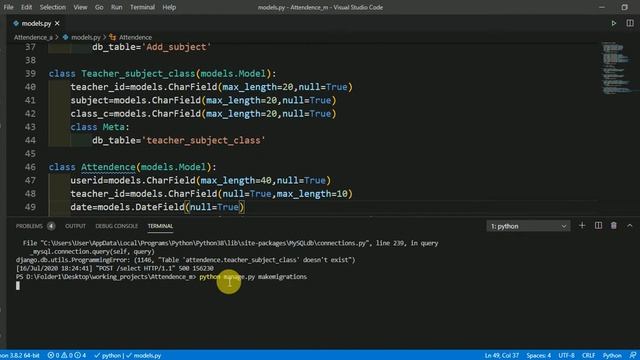Viewport: 640px width, 360px height.
Task: Kill terminal with trash icon
Action: coord(613,226)
